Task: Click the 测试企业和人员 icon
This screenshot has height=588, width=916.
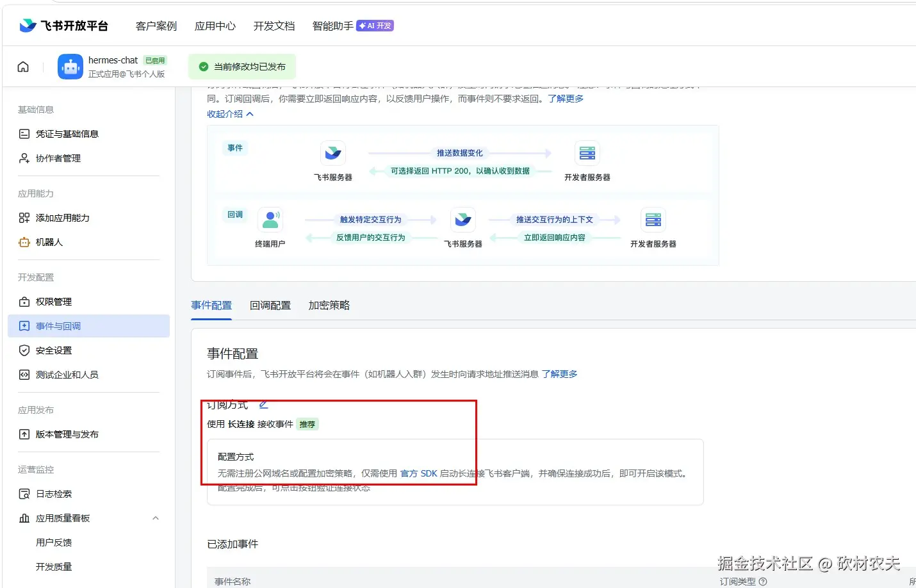Action: point(24,375)
